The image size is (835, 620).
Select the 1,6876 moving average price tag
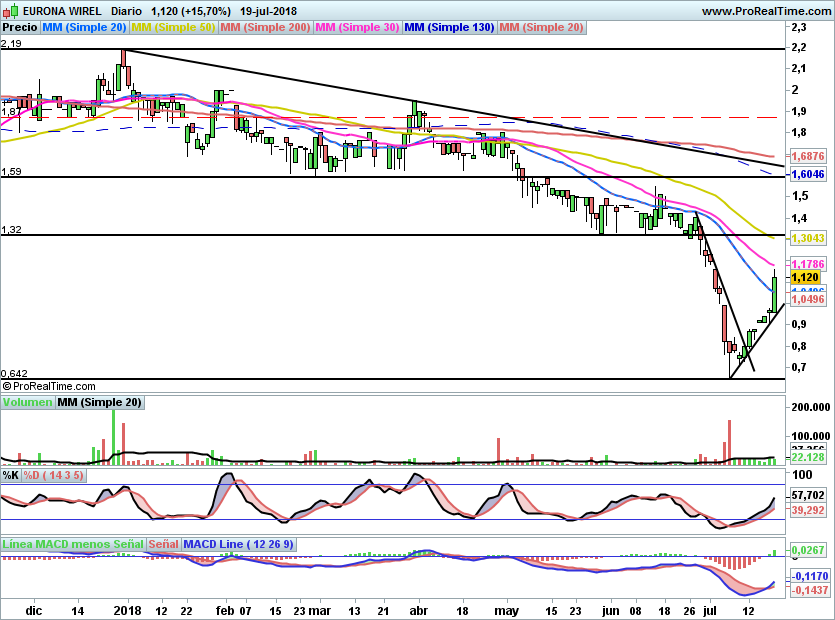tap(807, 157)
